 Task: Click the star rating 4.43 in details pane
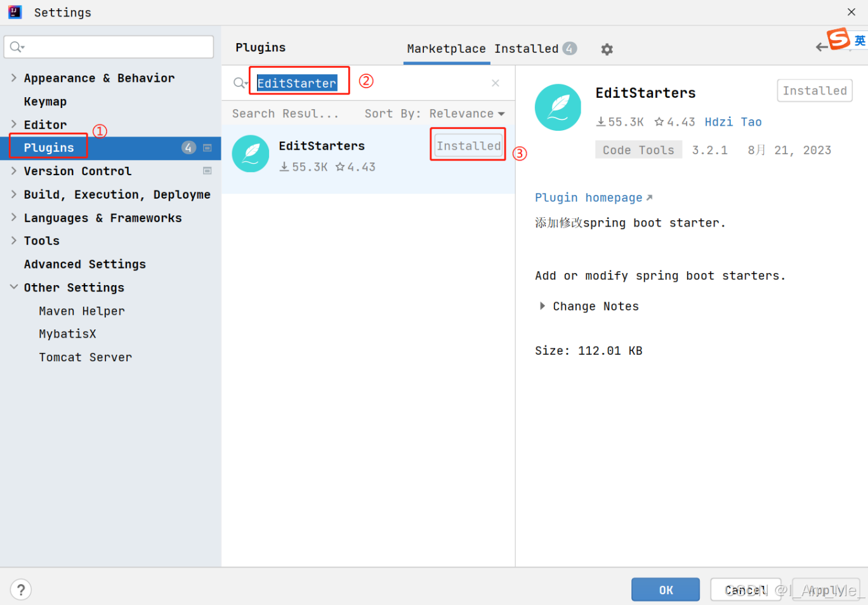[674, 122]
